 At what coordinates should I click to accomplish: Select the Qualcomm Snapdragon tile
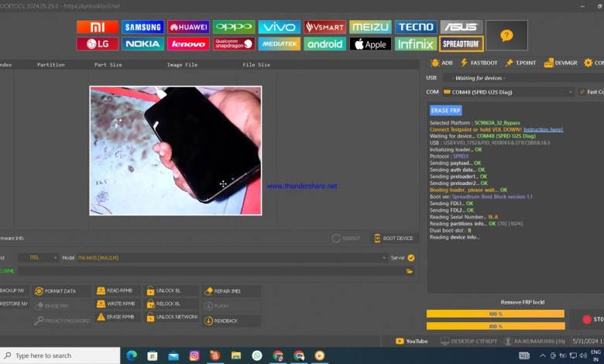point(234,44)
